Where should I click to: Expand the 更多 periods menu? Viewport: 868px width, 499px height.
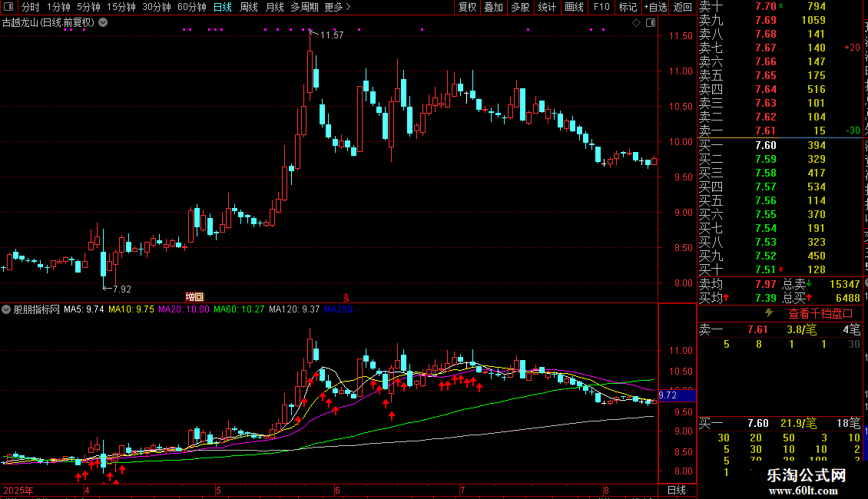[338, 7]
